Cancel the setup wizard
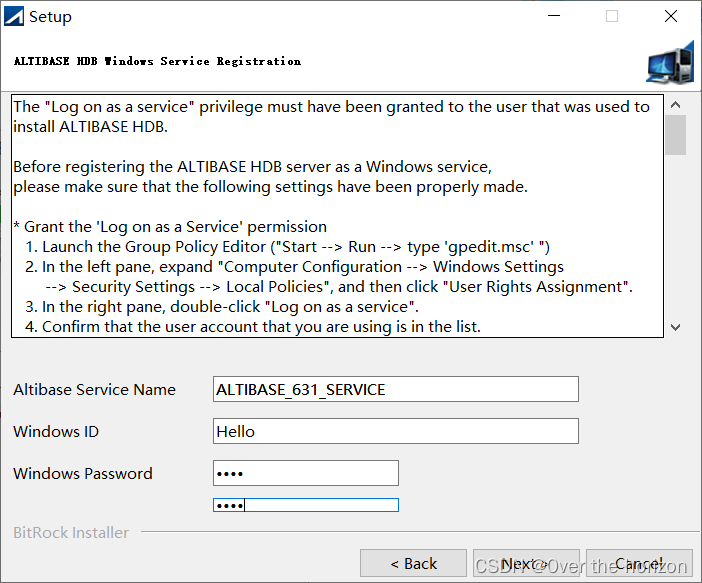 click(x=639, y=563)
